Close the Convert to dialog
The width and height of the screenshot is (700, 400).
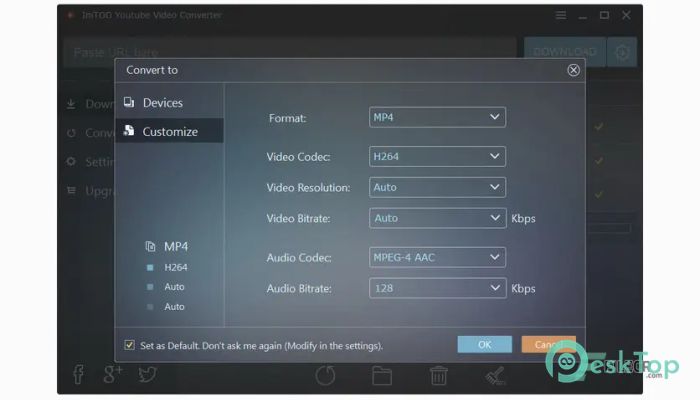click(573, 70)
